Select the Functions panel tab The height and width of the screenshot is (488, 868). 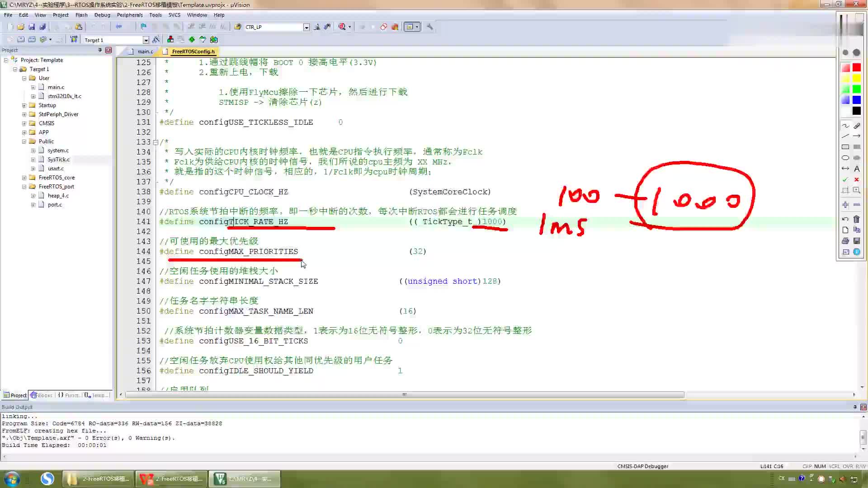coord(69,395)
